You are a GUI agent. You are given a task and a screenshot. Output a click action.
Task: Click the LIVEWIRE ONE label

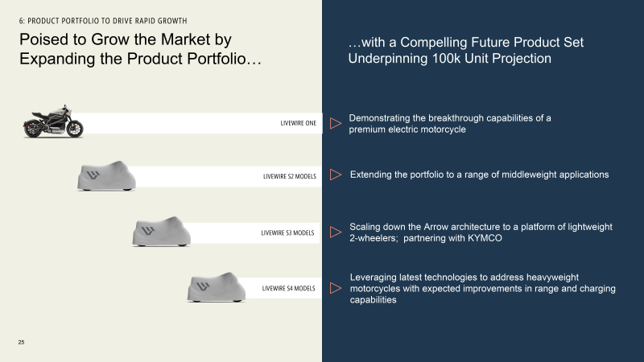pyautogui.click(x=298, y=124)
